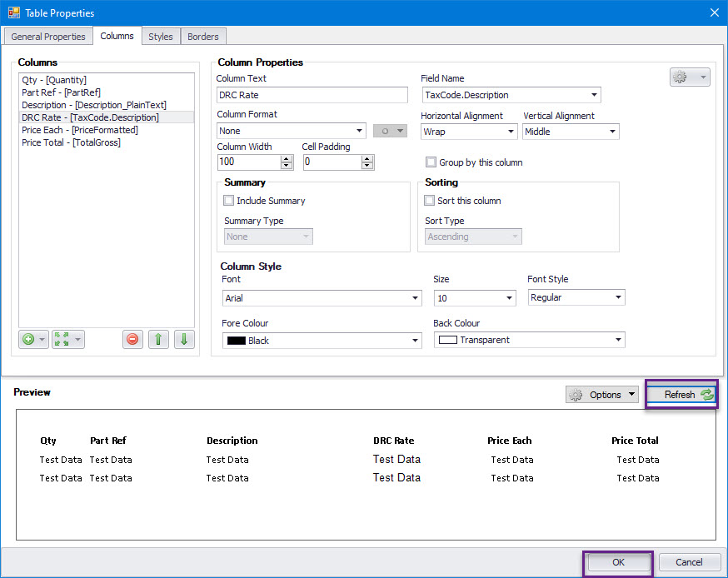Enable Group by this column
This screenshot has width=728, height=578.
coord(431,162)
